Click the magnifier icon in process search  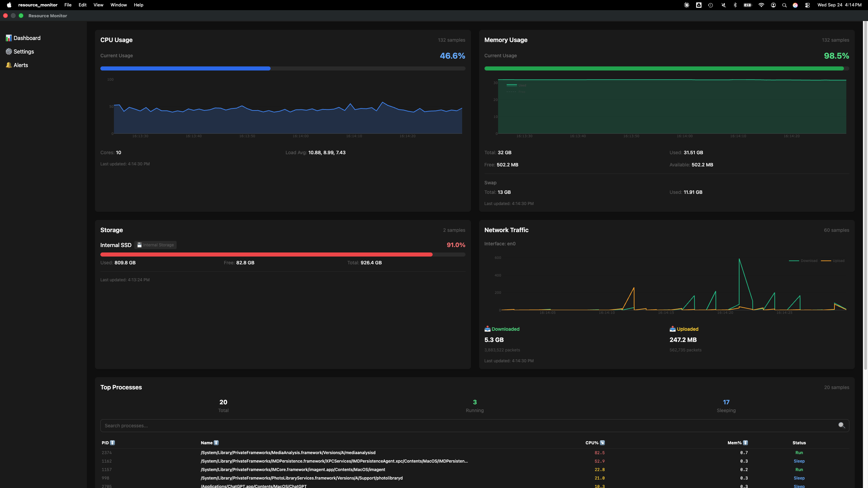[x=841, y=425]
